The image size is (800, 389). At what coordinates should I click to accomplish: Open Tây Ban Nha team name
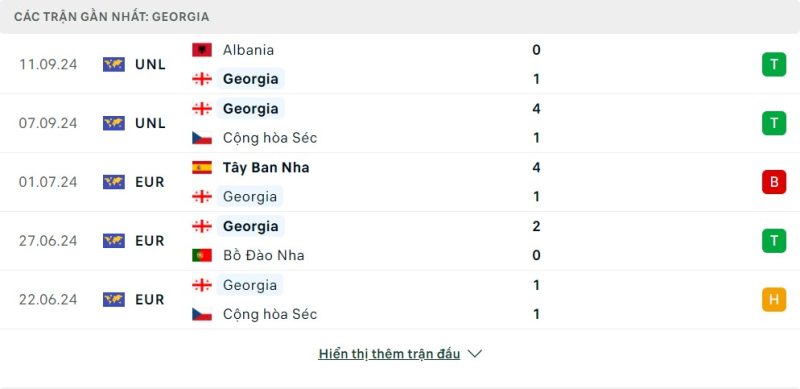(x=266, y=167)
